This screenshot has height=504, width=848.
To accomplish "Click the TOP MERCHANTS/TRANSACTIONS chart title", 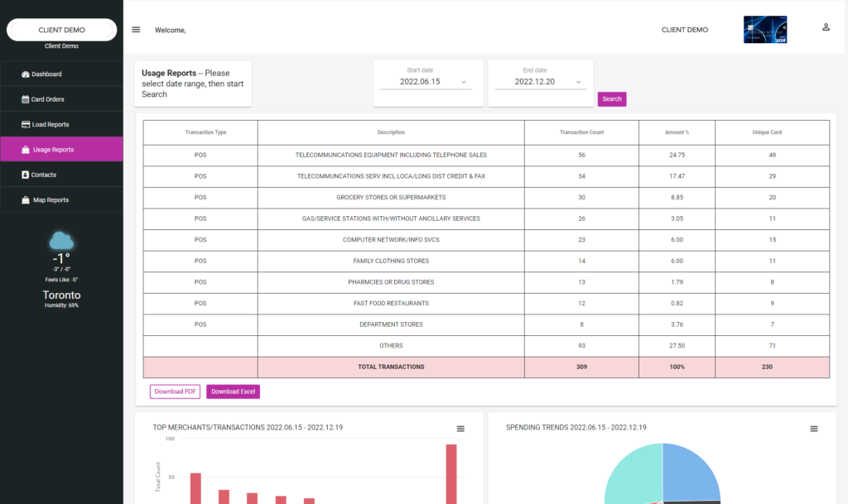I will coord(248,427).
